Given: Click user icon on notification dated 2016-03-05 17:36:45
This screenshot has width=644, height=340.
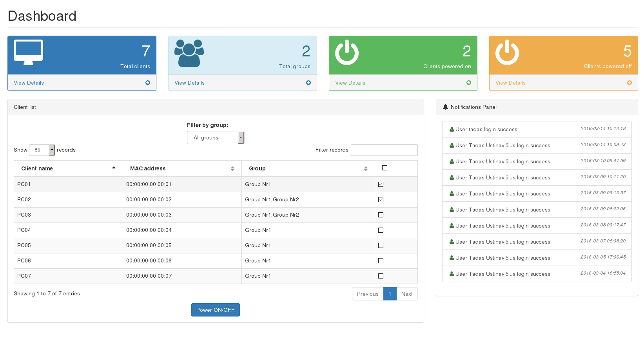Looking at the screenshot, I should pyautogui.click(x=452, y=258).
